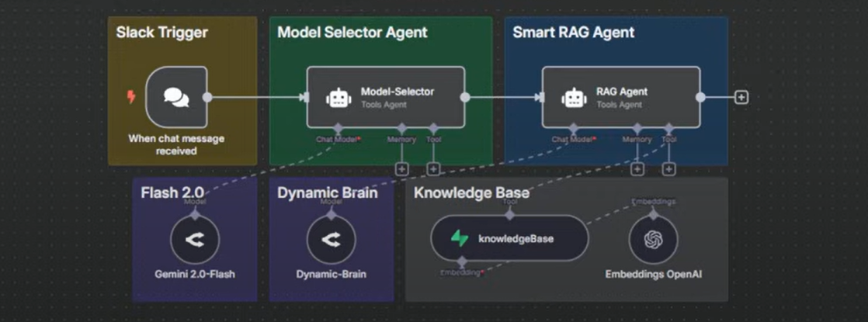Click Embeddings OpenAI output diamond connector

coord(654,215)
